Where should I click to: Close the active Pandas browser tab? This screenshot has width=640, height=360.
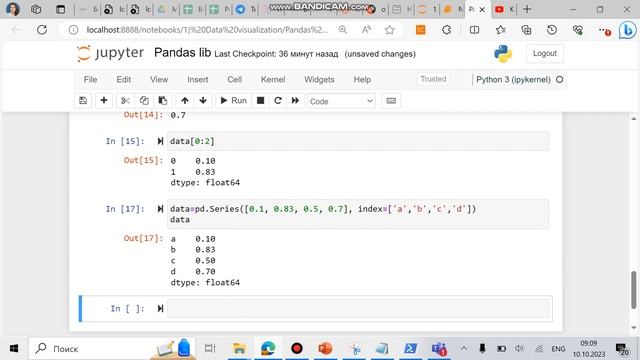pos(482,9)
